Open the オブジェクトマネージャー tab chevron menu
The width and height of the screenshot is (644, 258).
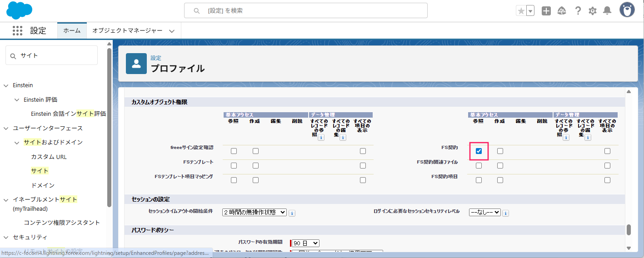(172, 31)
